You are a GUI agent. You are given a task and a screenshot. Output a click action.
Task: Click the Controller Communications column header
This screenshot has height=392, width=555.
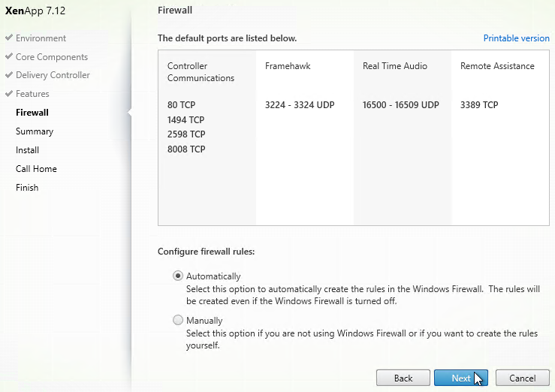click(x=201, y=72)
